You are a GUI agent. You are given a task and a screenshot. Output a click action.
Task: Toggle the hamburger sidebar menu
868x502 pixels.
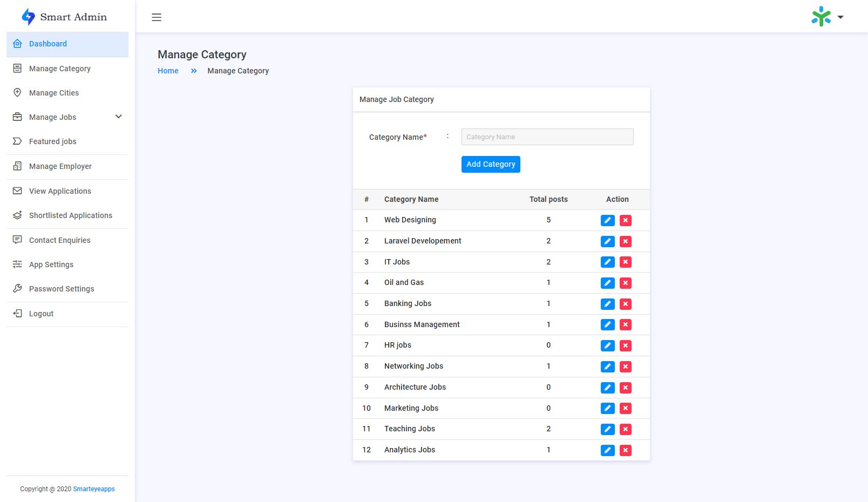[157, 17]
